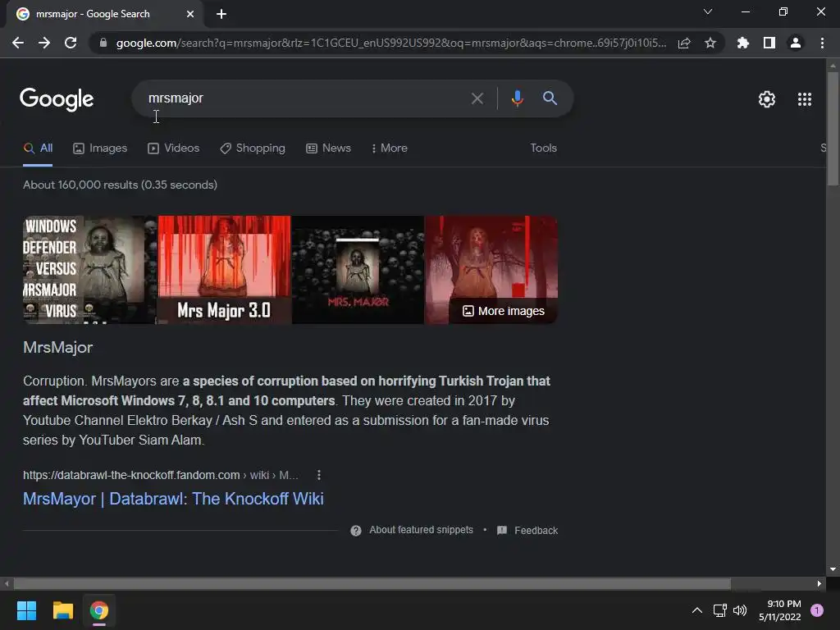Open the tab search chevron
840x630 pixels.
click(x=708, y=11)
